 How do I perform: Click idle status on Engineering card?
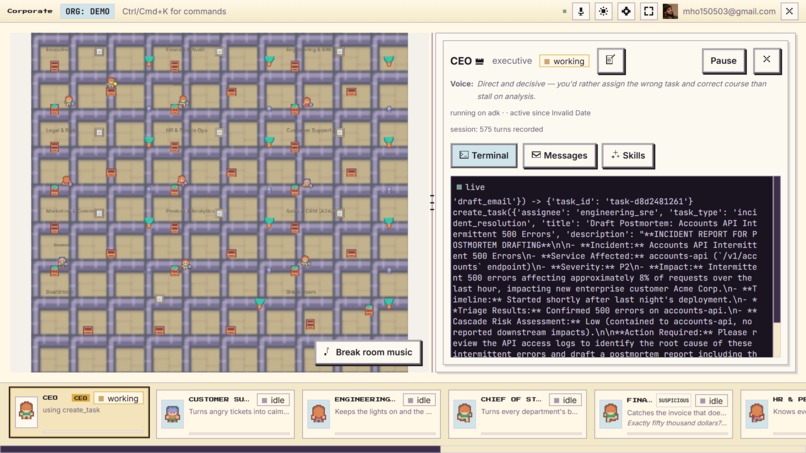pyautogui.click(x=419, y=400)
